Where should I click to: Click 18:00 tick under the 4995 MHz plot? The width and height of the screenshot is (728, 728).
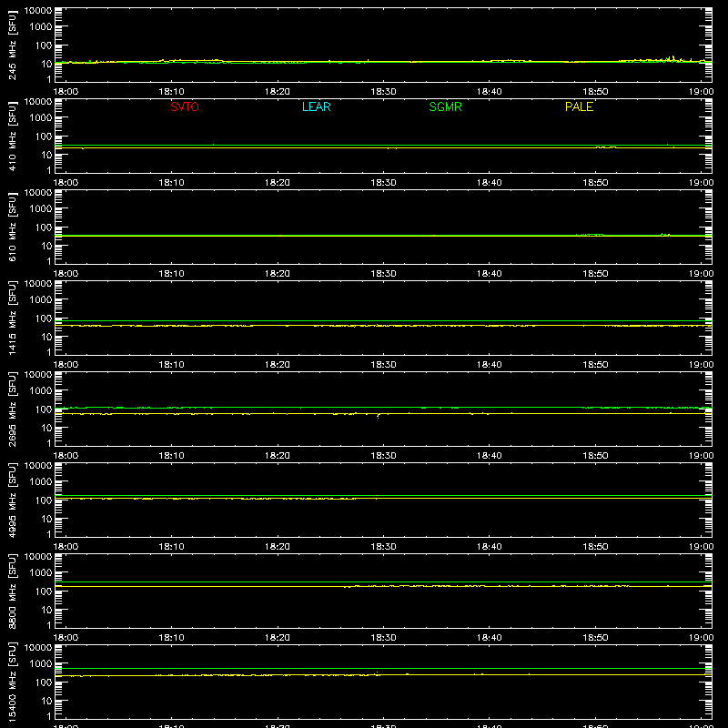coord(66,547)
